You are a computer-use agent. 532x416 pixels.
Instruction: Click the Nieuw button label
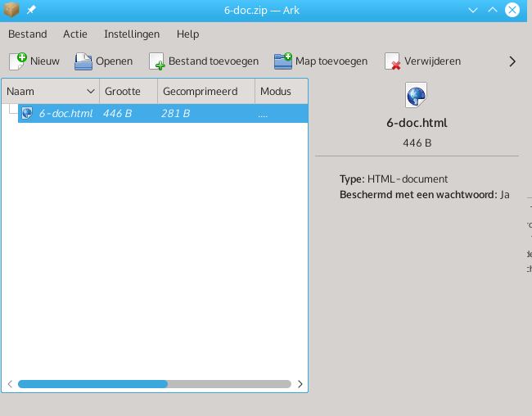click(x=45, y=61)
